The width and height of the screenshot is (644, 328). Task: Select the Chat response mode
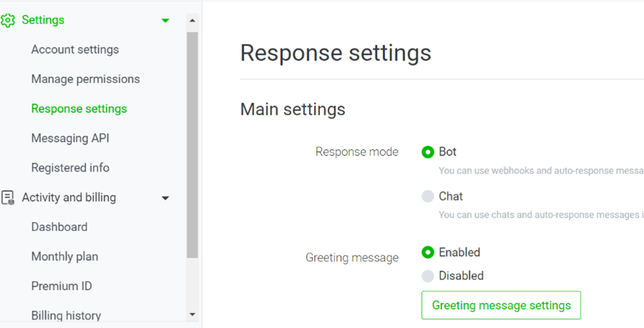pos(428,196)
